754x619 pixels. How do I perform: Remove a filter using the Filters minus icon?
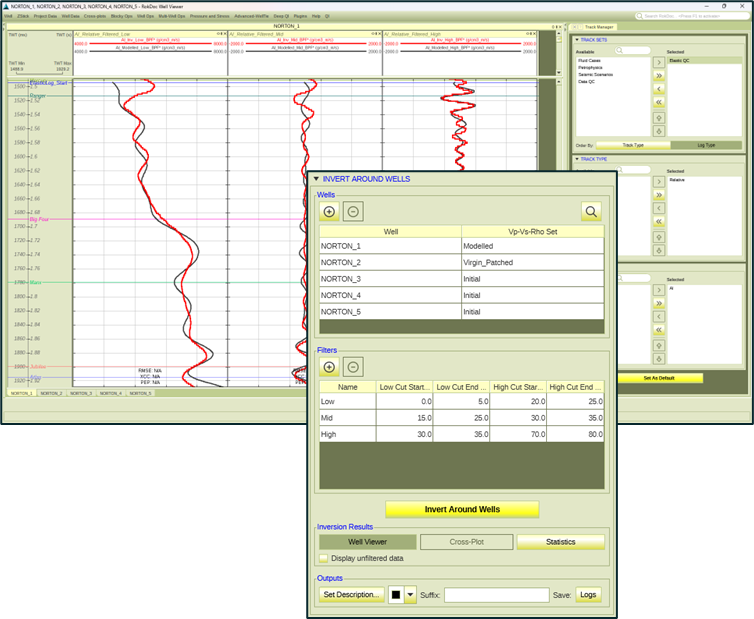click(x=352, y=366)
